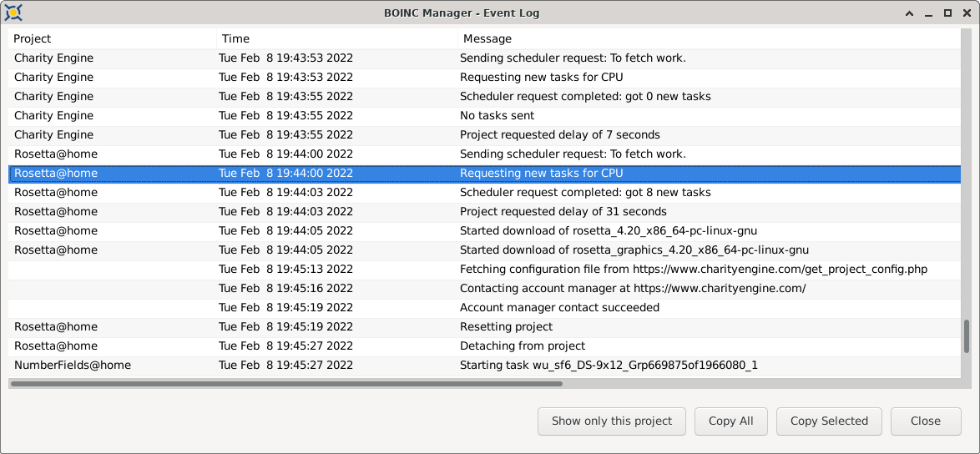Click the BOINC logo icon in title bar
The image size is (980, 454).
pos(13,12)
